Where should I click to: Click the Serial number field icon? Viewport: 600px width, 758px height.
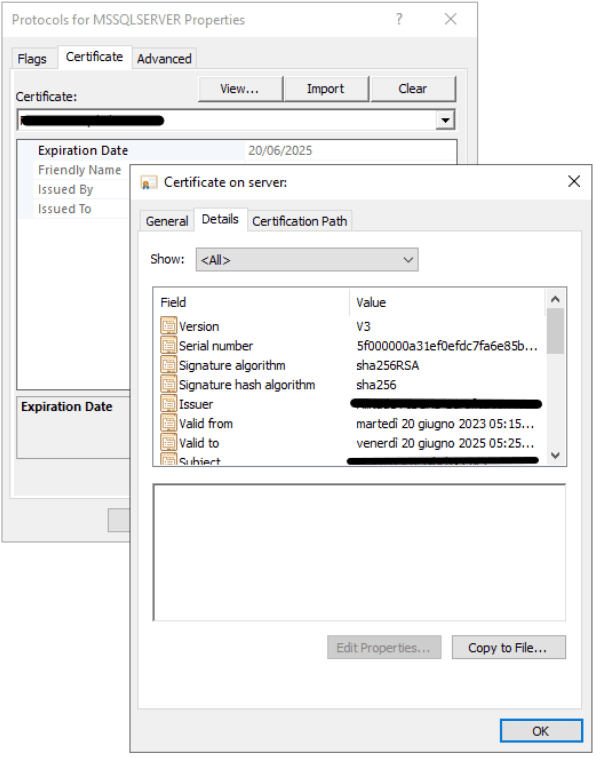(x=168, y=345)
